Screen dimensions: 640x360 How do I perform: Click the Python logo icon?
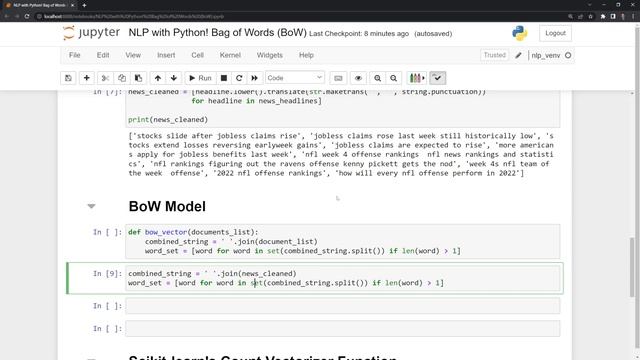[520, 33]
